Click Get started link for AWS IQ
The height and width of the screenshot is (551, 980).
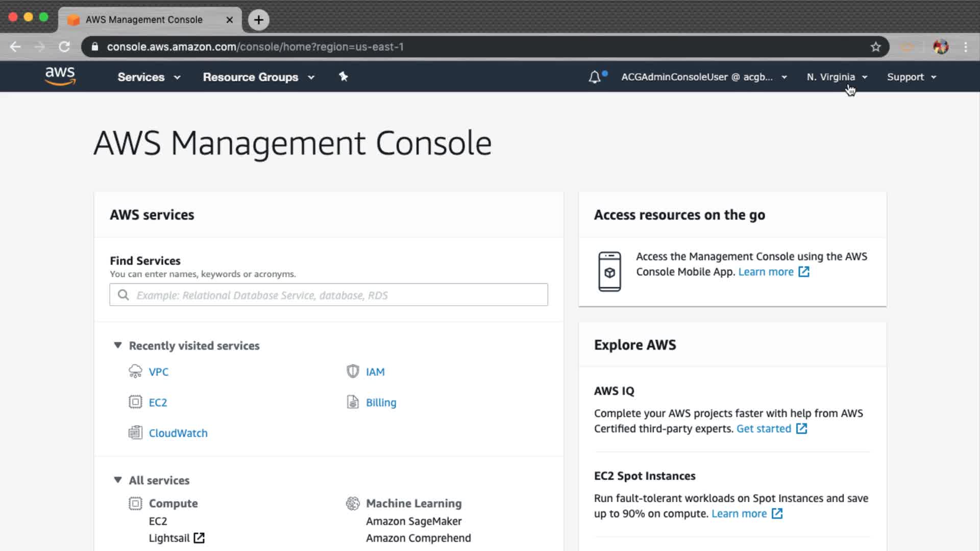pyautogui.click(x=764, y=429)
